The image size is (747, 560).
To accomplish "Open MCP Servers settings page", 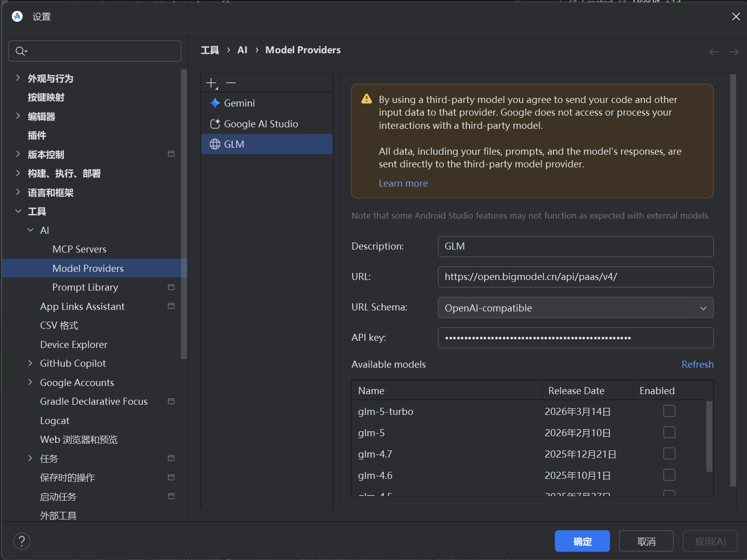I will click(80, 249).
